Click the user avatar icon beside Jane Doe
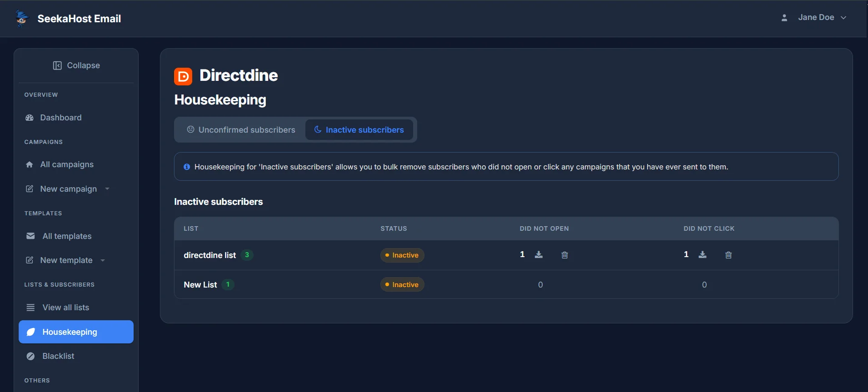The image size is (868, 392). (784, 18)
